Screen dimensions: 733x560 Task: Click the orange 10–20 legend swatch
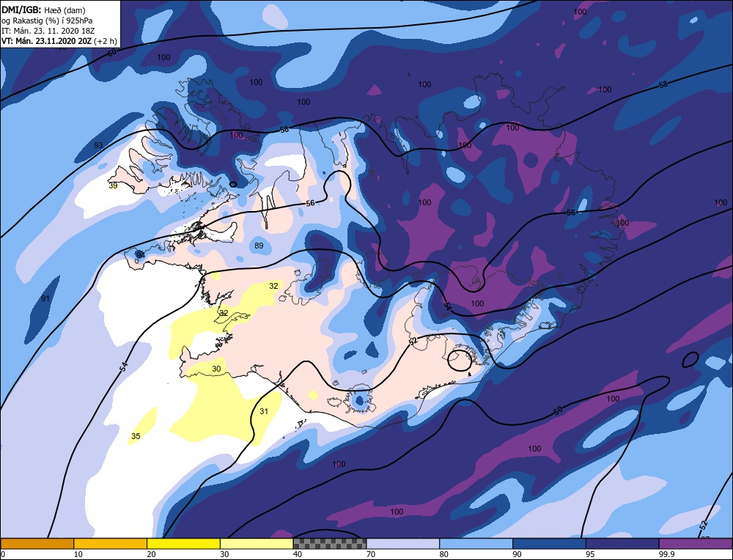click(111, 543)
